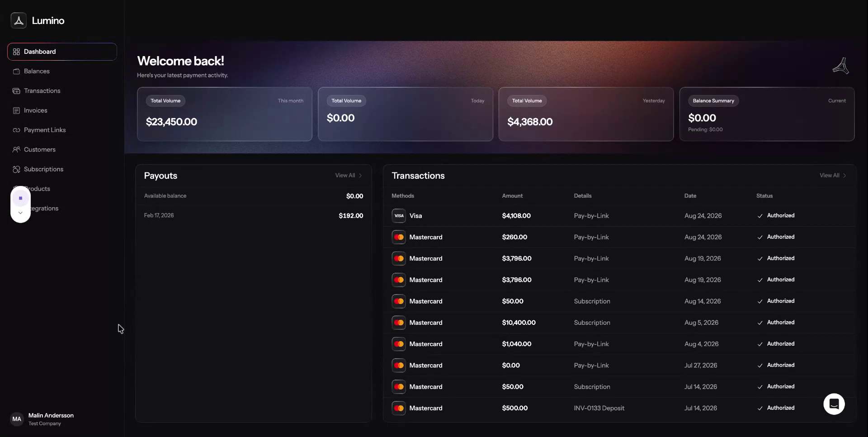The width and height of the screenshot is (868, 437).
Task: Click chevron next to Payouts View All
Action: [x=360, y=176]
